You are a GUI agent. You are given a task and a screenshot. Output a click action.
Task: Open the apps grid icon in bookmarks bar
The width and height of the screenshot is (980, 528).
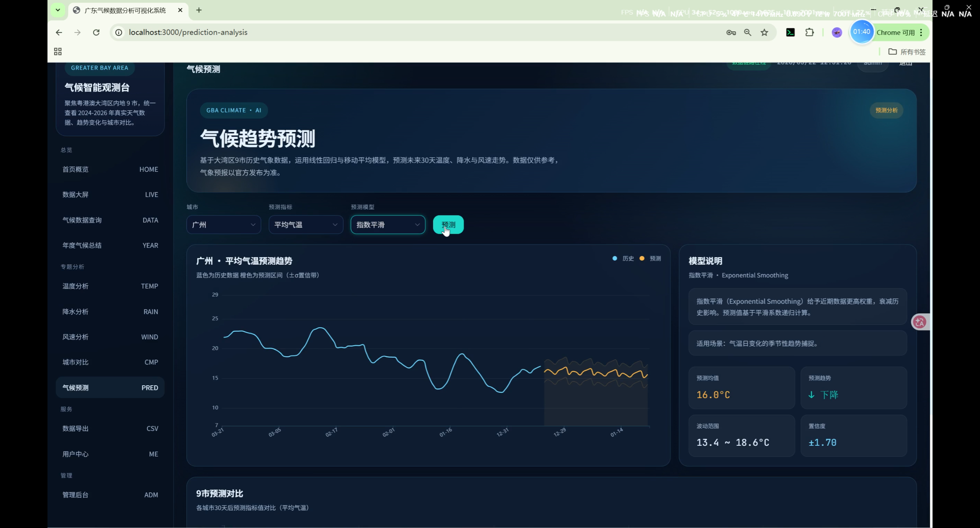58,52
